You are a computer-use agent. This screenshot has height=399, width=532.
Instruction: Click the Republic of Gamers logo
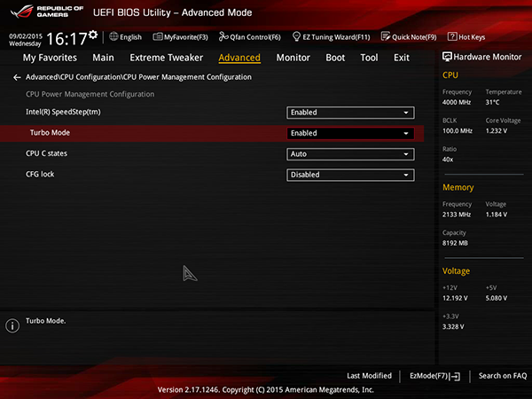(46, 12)
